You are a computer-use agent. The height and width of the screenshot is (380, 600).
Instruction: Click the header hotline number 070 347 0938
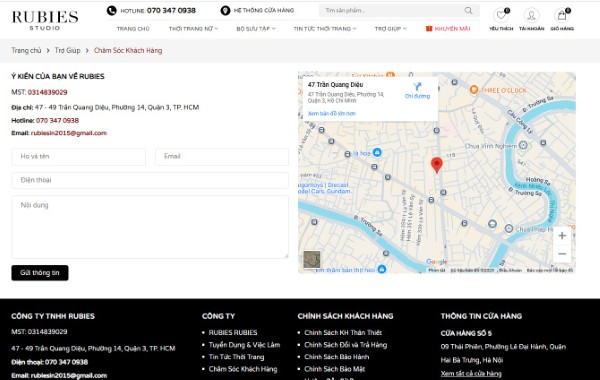point(171,10)
